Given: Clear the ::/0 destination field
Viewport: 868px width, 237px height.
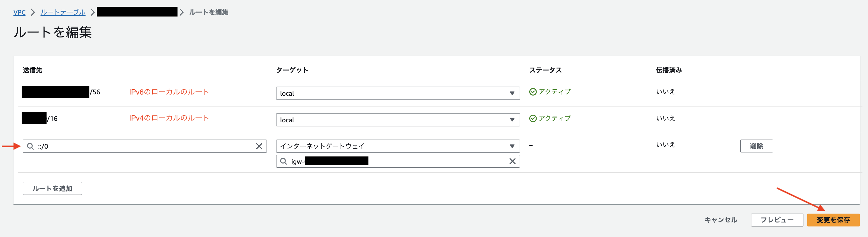Looking at the screenshot, I should pos(259,146).
